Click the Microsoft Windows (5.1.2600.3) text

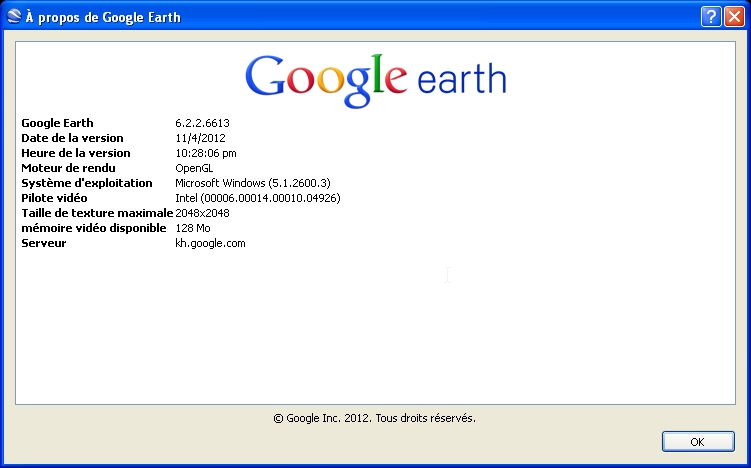click(x=252, y=183)
